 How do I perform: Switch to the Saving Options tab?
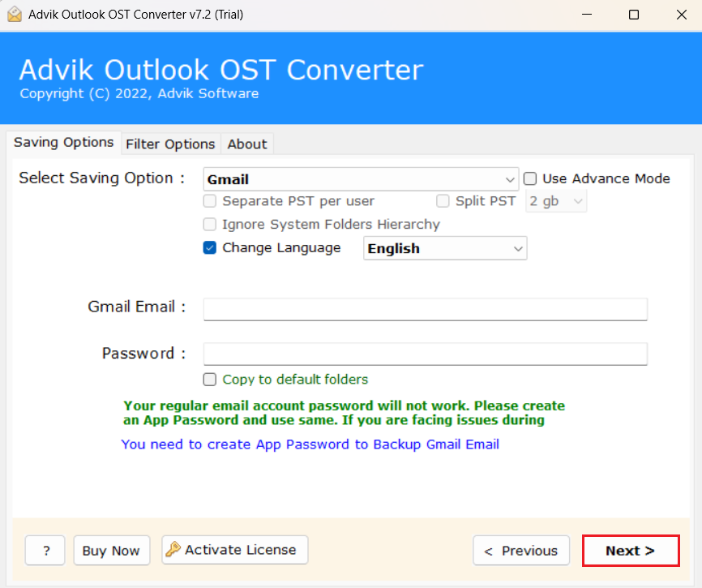coord(63,143)
